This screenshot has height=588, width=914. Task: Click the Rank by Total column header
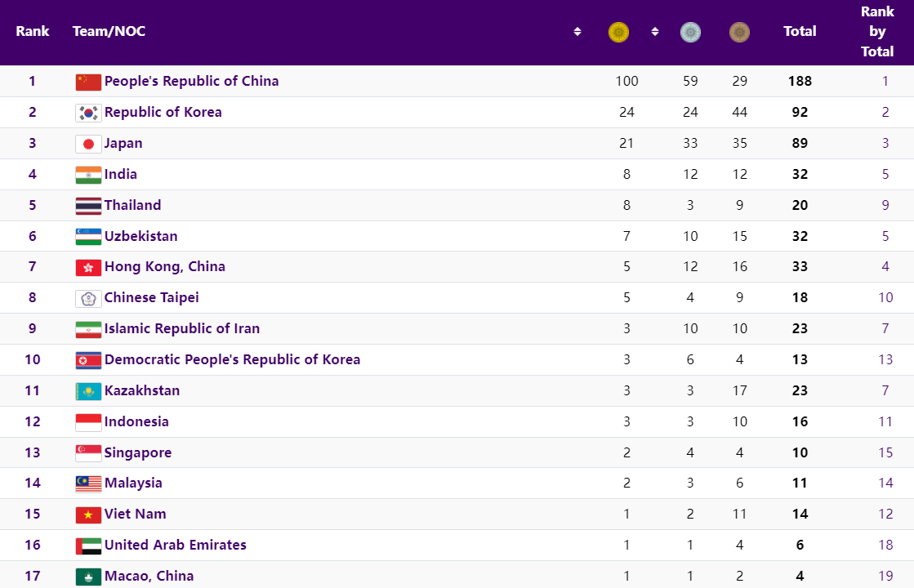point(877,32)
